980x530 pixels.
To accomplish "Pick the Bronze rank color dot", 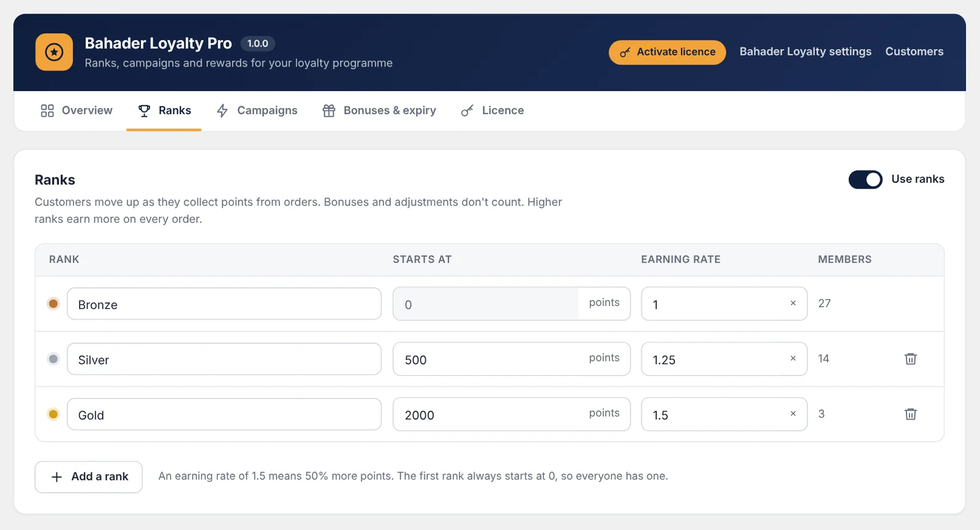I will click(53, 304).
